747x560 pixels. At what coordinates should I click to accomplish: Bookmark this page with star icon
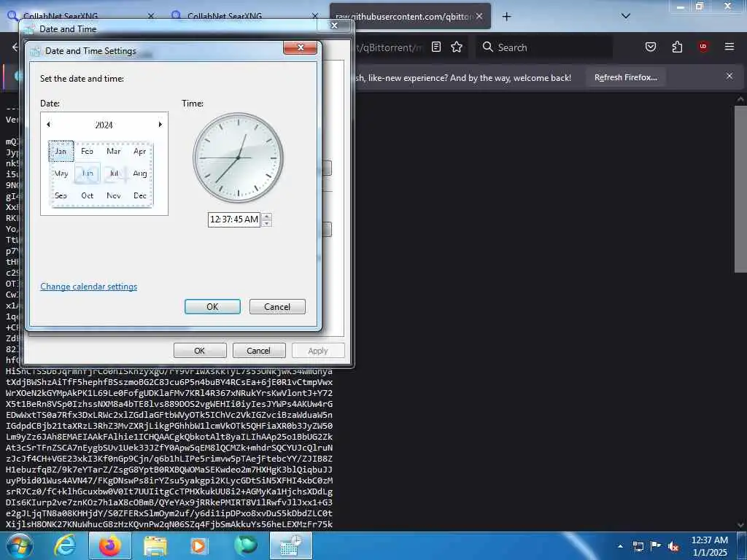pos(457,47)
